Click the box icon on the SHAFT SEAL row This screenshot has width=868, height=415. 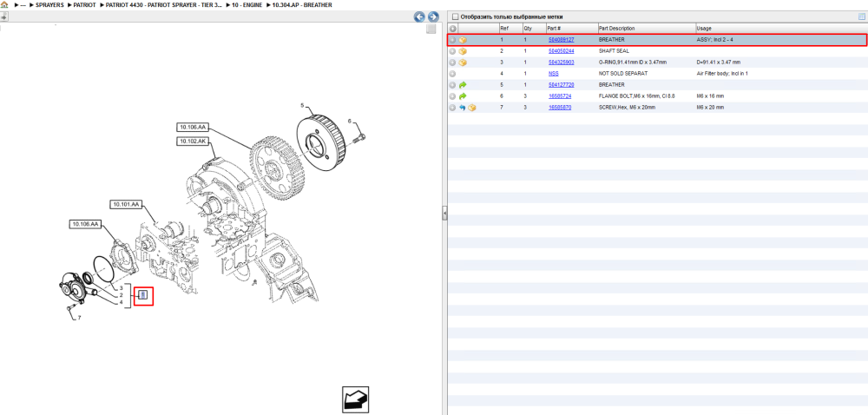coord(464,51)
